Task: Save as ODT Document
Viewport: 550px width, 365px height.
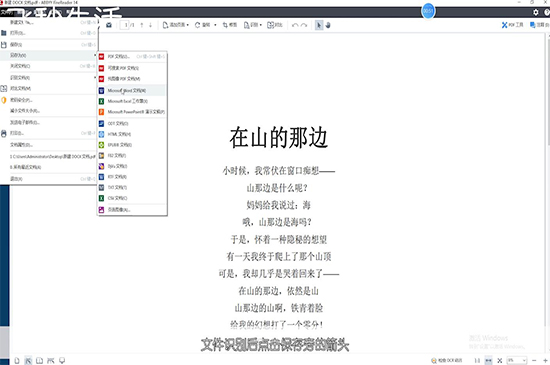Action: pyautogui.click(x=132, y=123)
